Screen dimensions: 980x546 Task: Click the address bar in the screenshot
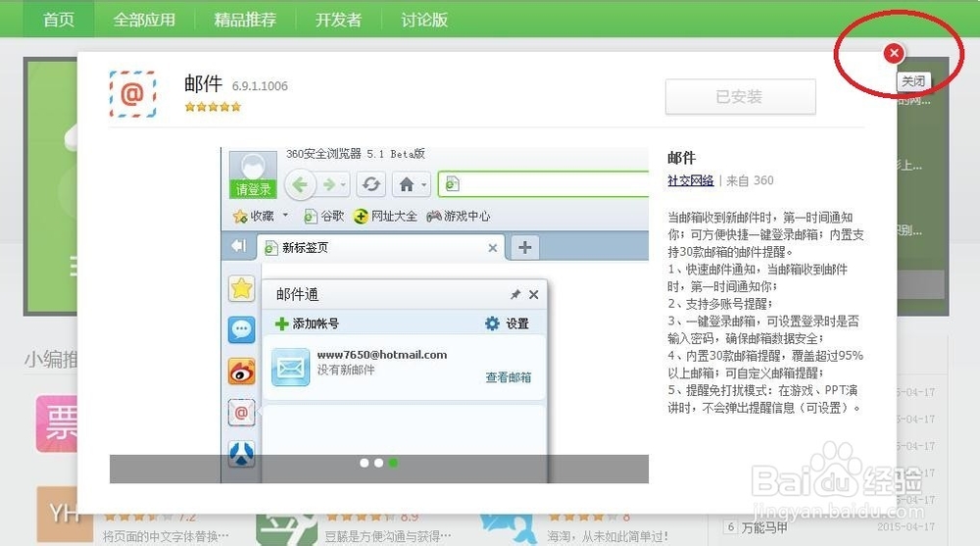[x=544, y=184]
